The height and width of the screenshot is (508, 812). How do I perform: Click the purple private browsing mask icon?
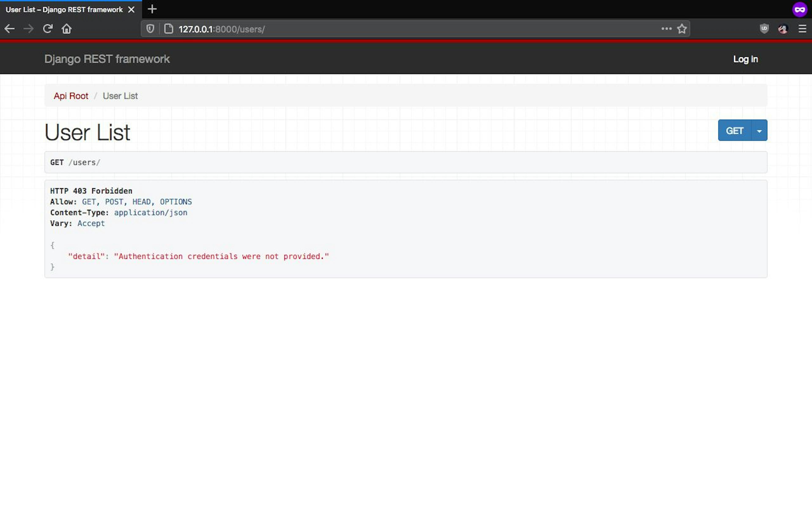click(x=800, y=9)
